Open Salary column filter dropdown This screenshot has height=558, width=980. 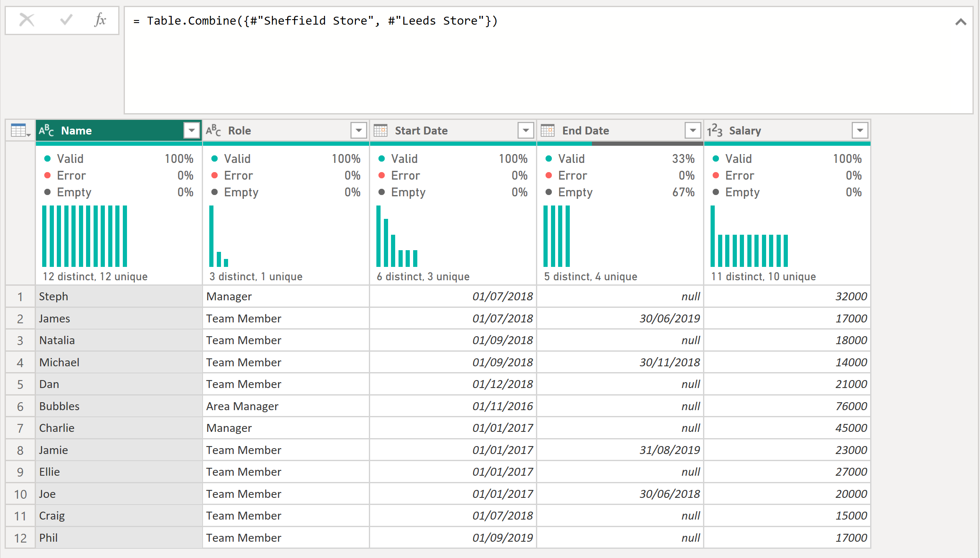pyautogui.click(x=860, y=131)
